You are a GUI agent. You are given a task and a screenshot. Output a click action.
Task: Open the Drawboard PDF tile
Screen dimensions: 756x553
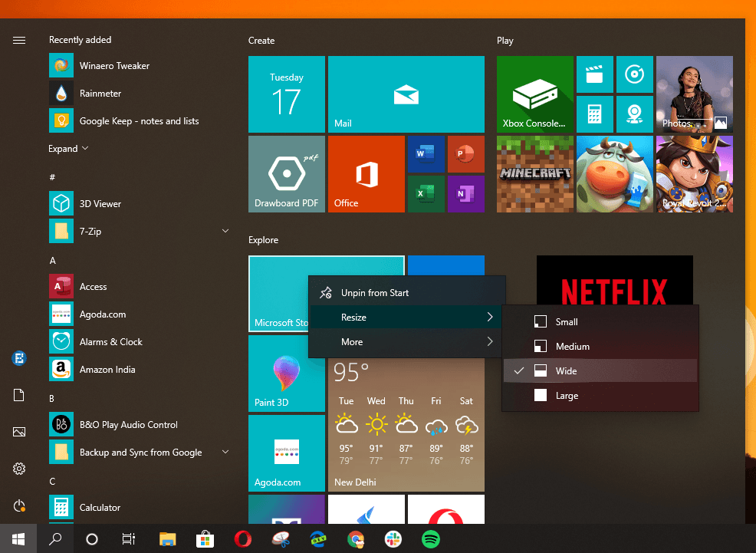pos(287,174)
